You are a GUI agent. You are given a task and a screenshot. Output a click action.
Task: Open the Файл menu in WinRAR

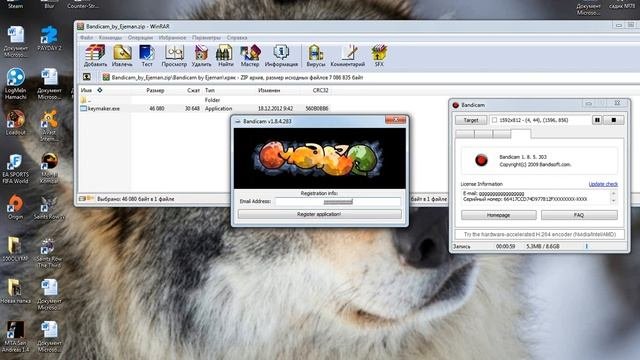coord(86,38)
